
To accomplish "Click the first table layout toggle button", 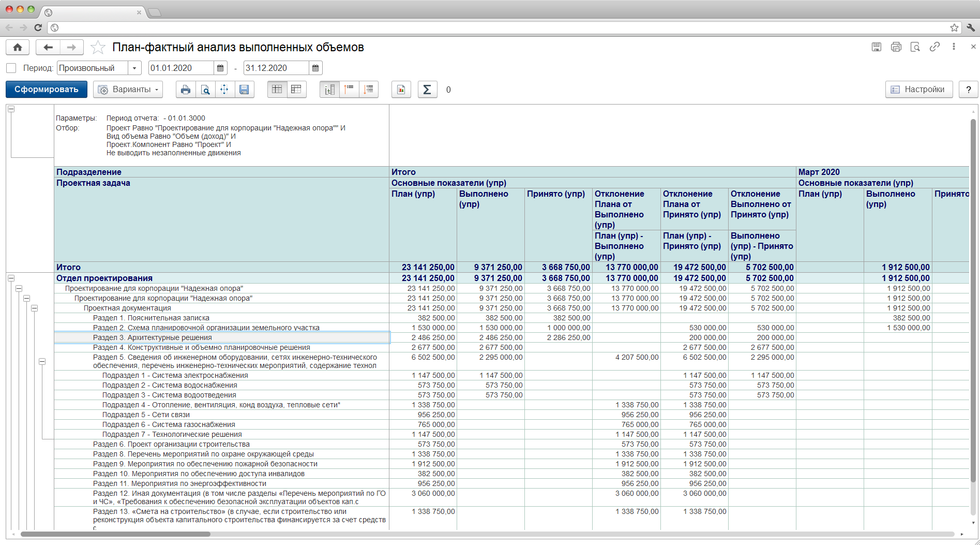I will click(277, 90).
